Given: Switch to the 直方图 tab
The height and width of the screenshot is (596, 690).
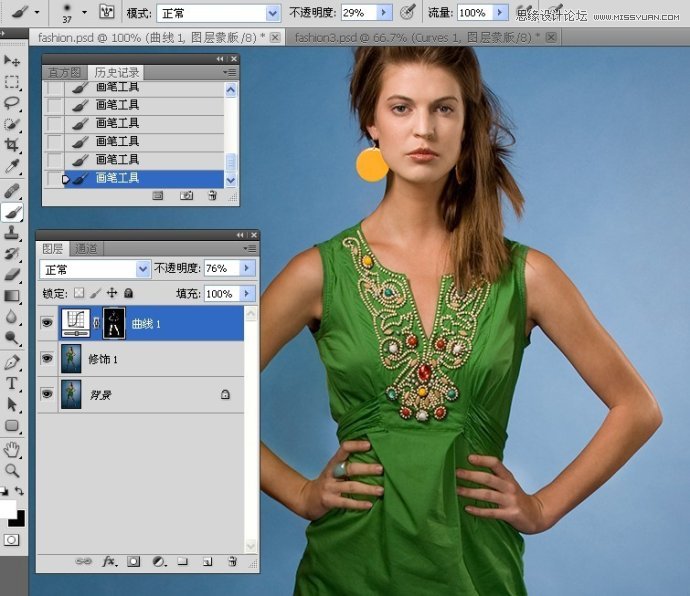Looking at the screenshot, I should coord(64,73).
